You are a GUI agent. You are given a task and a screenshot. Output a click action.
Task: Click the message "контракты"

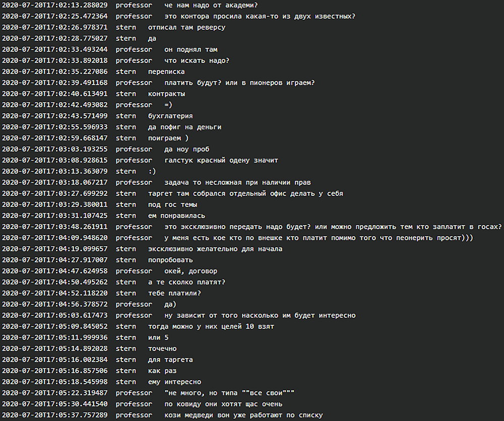pos(166,94)
